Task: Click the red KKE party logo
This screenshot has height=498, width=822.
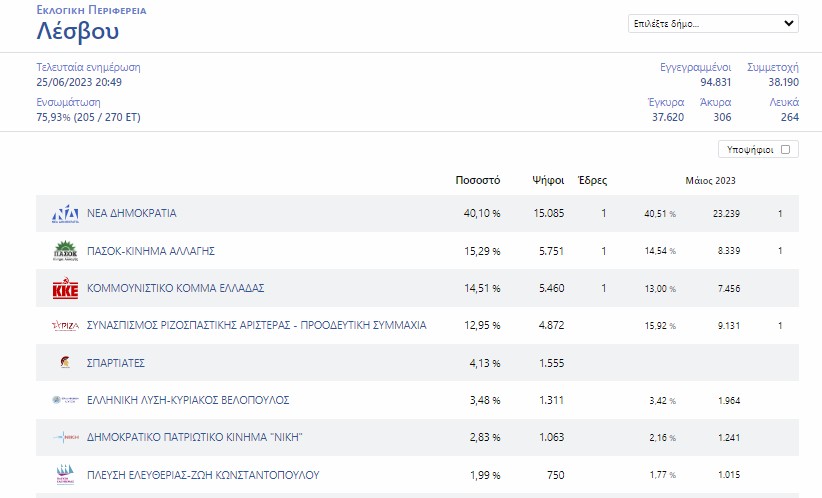Action: click(64, 289)
